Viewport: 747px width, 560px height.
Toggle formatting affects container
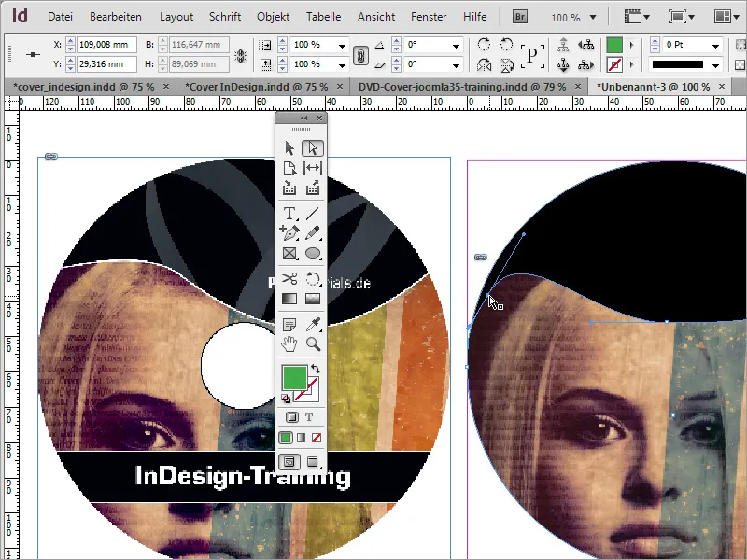(x=292, y=417)
